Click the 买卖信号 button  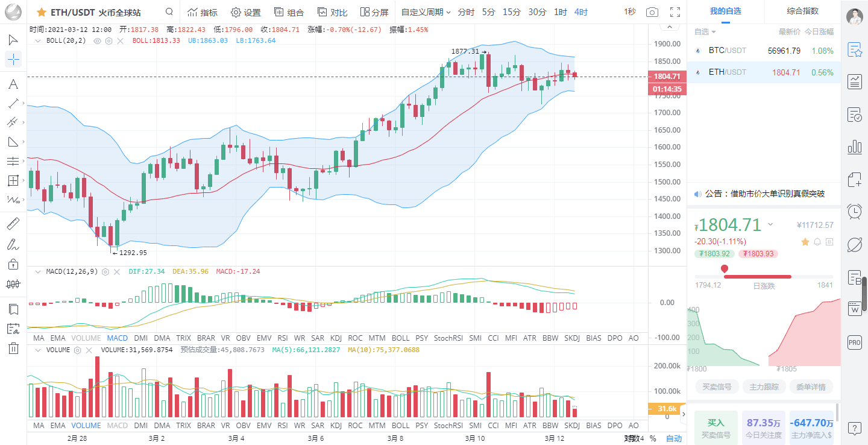pyautogui.click(x=717, y=387)
